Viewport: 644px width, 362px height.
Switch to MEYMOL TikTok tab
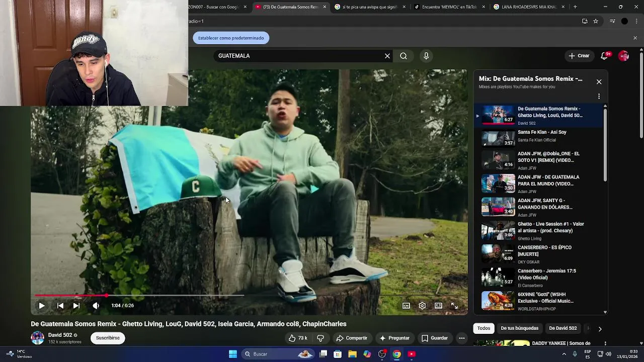pyautogui.click(x=449, y=7)
